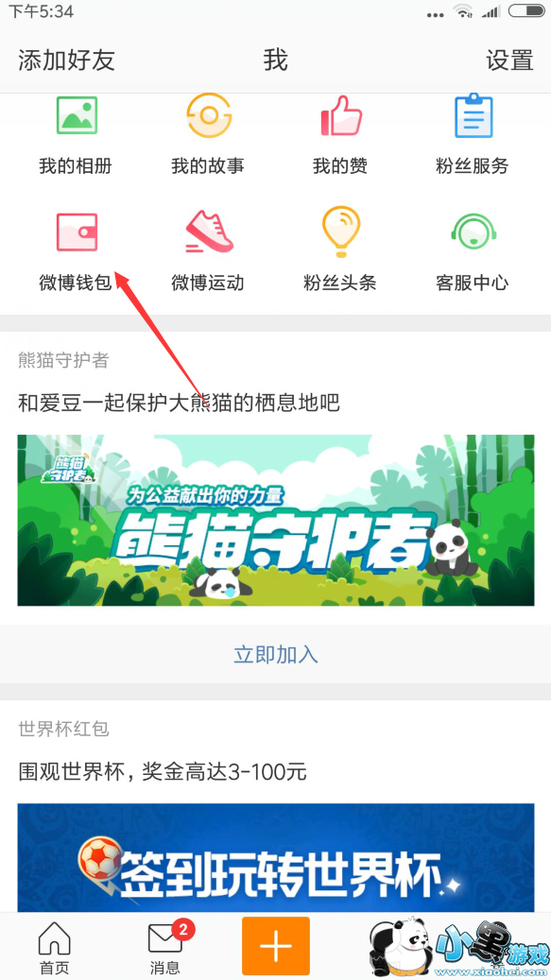Open the 我的相册 album icon
Viewport: 551px width, 980px height.
(x=77, y=115)
